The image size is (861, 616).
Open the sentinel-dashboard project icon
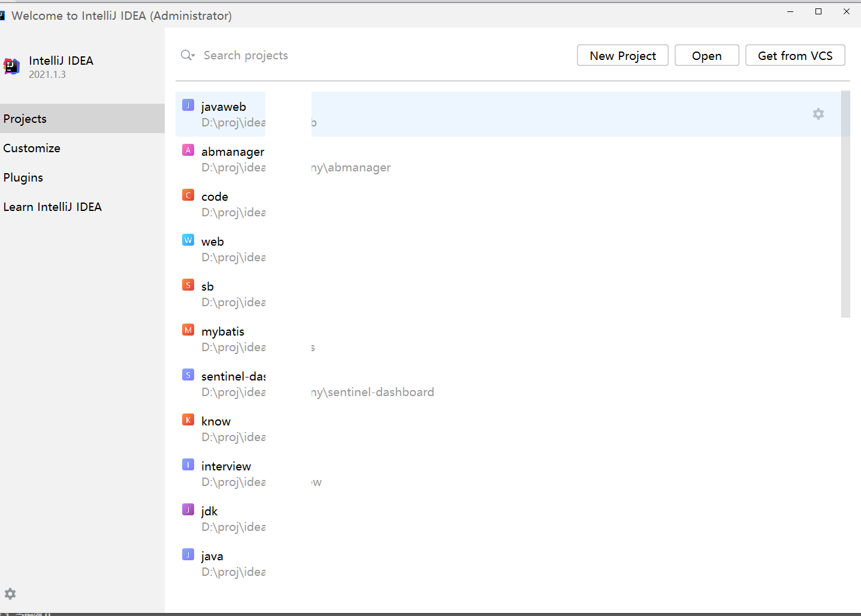[x=188, y=374]
